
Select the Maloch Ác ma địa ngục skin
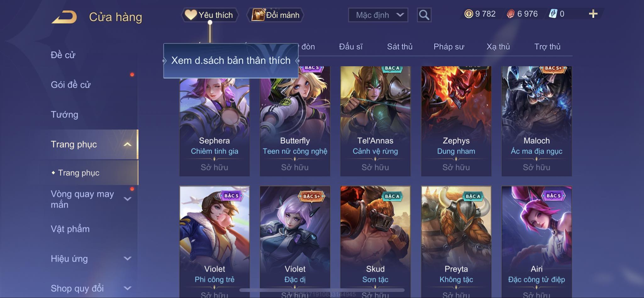click(536, 121)
